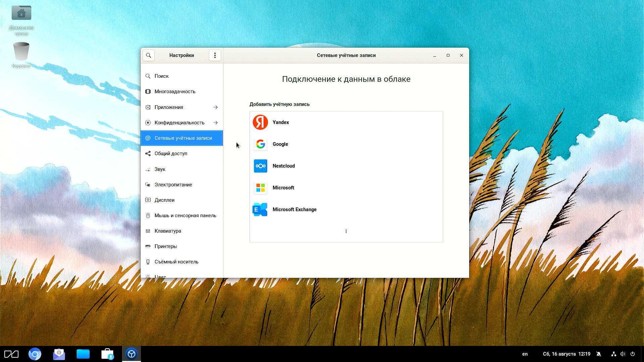The width and height of the screenshot is (644, 362).
Task: Open Chromium browser from taskbar
Action: click(35, 354)
